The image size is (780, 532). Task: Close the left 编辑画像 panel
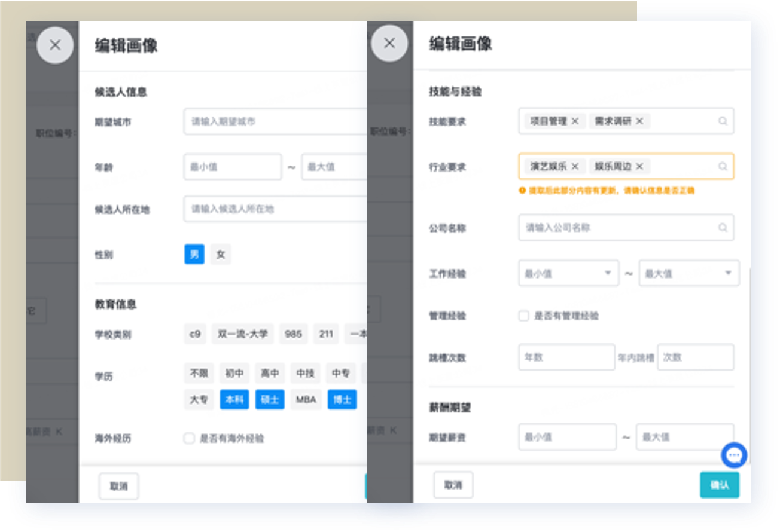coord(55,45)
